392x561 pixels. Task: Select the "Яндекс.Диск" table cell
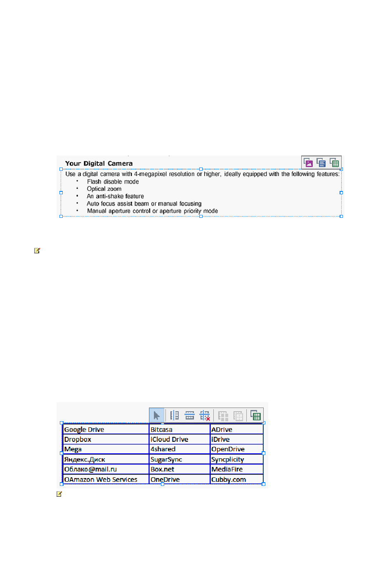click(106, 459)
